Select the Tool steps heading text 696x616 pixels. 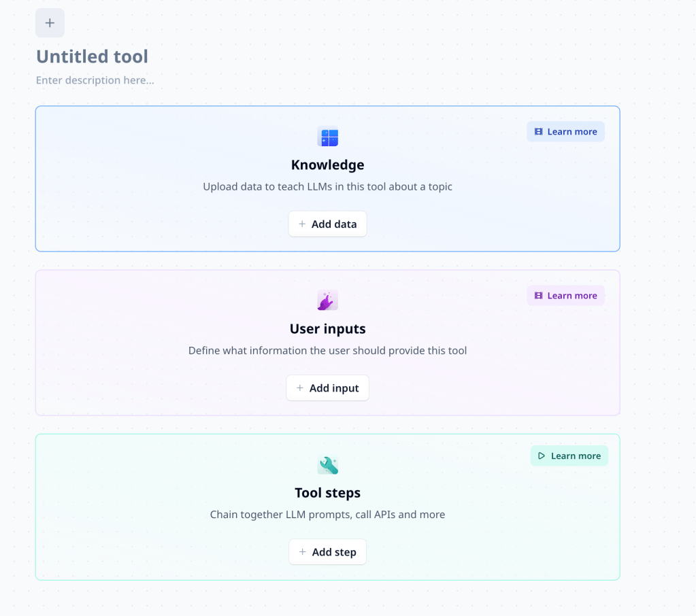tap(327, 493)
